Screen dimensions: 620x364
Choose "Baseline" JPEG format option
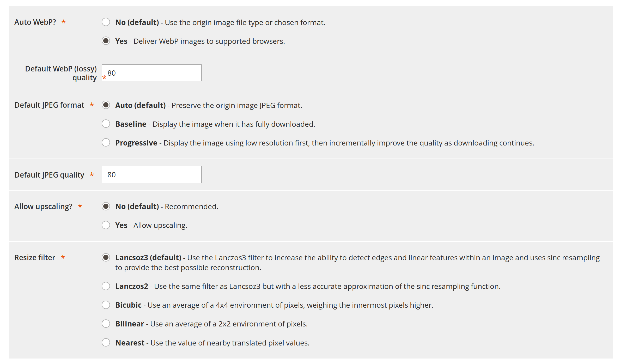pyautogui.click(x=106, y=124)
